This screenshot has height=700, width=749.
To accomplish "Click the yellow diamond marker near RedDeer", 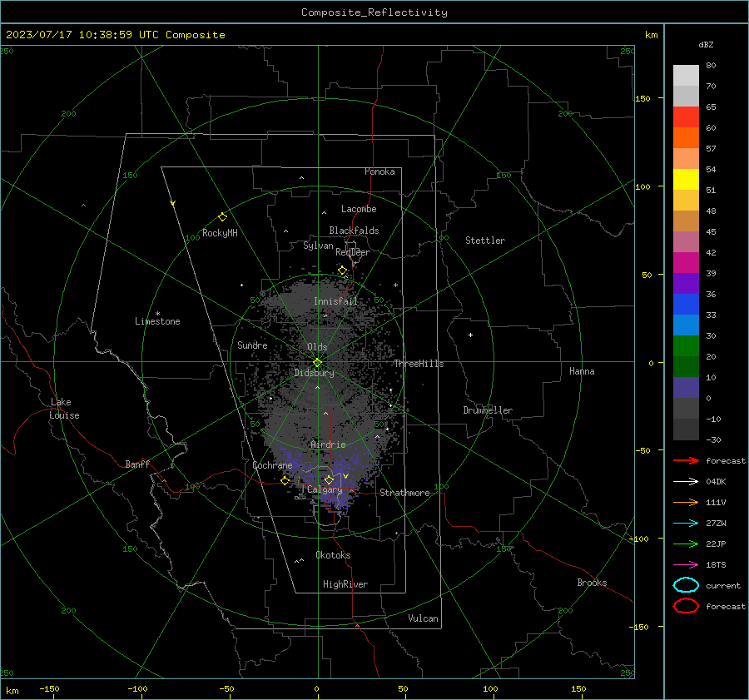I will 342,271.
